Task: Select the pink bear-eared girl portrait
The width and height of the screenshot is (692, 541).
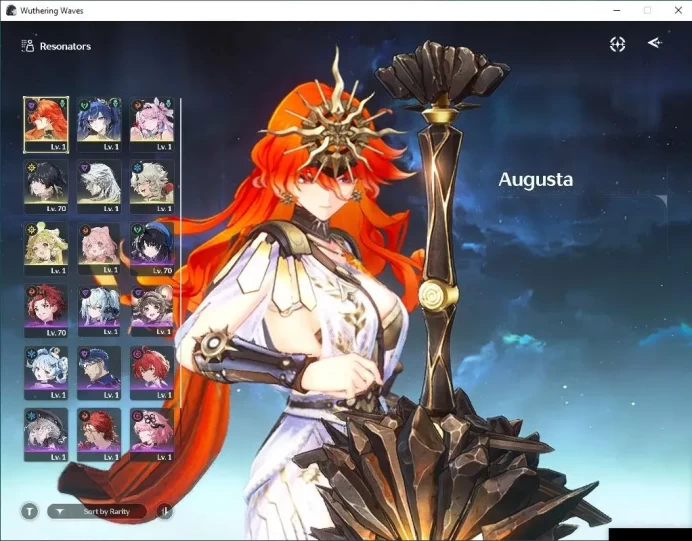Action: (x=99, y=249)
